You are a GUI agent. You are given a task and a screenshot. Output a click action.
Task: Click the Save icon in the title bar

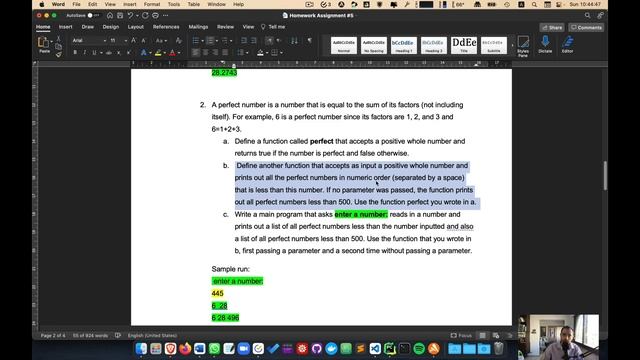pos(120,16)
